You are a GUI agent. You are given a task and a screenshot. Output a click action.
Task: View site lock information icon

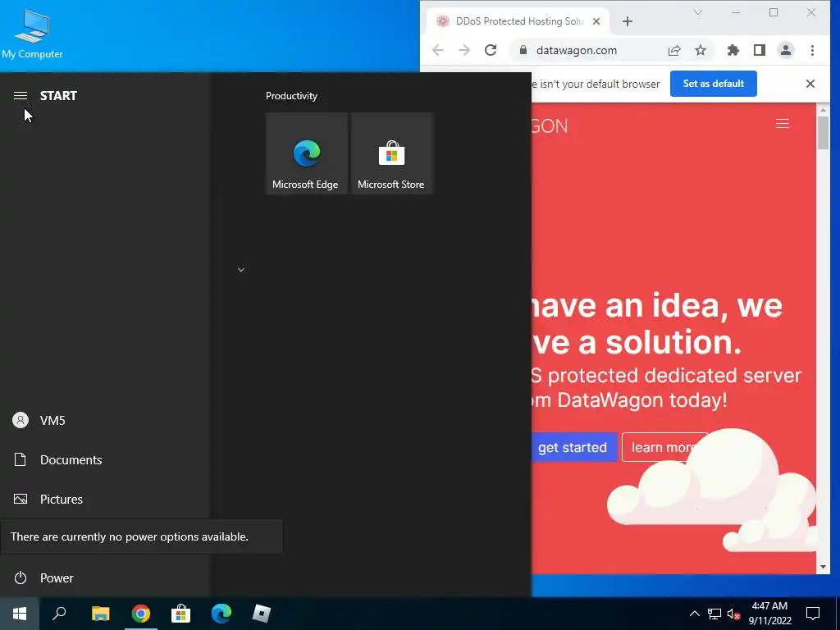pos(523,50)
